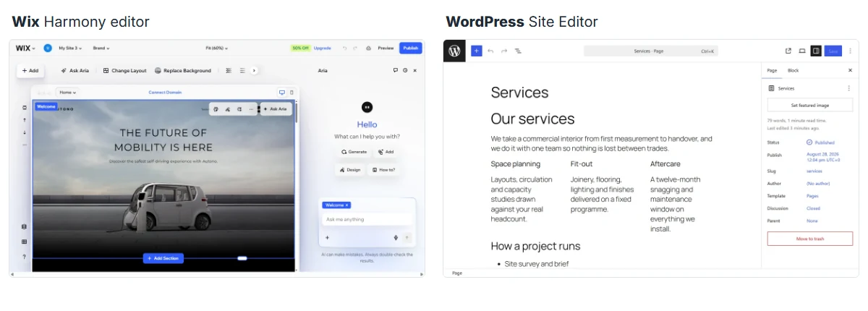868x311 pixels.
Task: Expand the Brand dropdown in Wix
Action: pos(101,48)
